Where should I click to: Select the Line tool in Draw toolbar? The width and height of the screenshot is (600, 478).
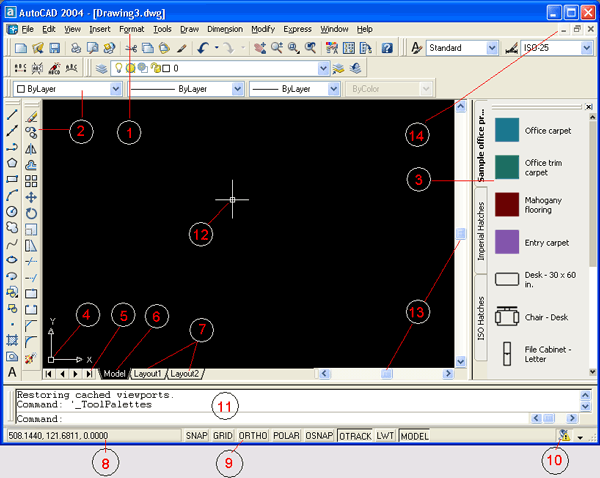coord(12,116)
